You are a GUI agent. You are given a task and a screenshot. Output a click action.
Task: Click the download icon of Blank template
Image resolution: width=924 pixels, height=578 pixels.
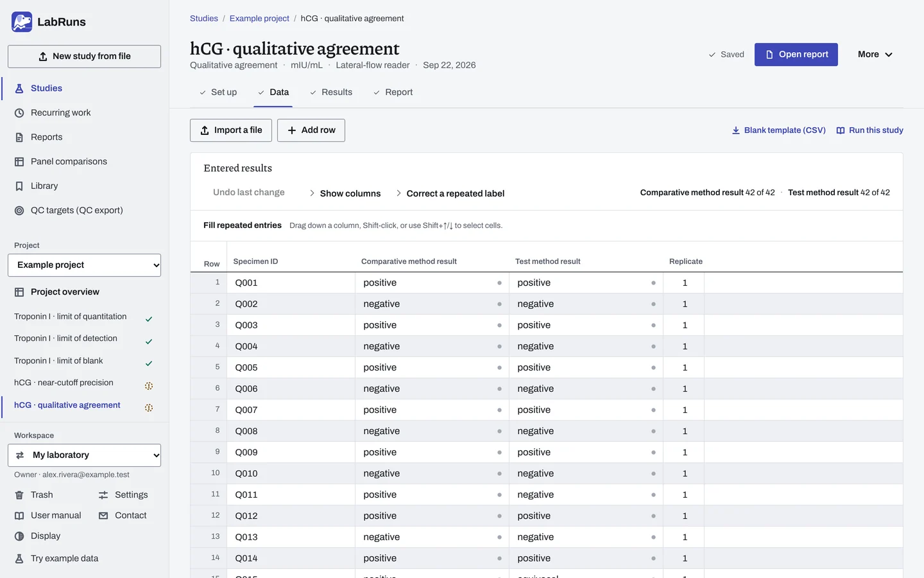(x=736, y=130)
